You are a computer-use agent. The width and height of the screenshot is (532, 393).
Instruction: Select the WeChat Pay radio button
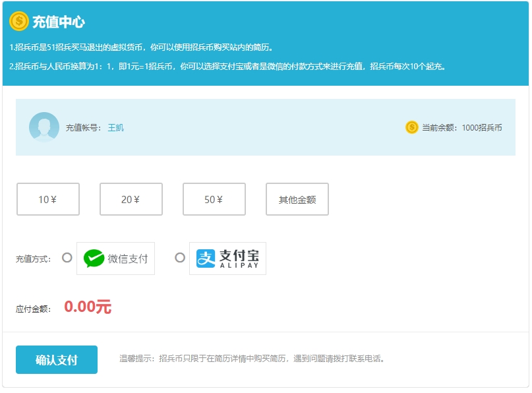(67, 258)
